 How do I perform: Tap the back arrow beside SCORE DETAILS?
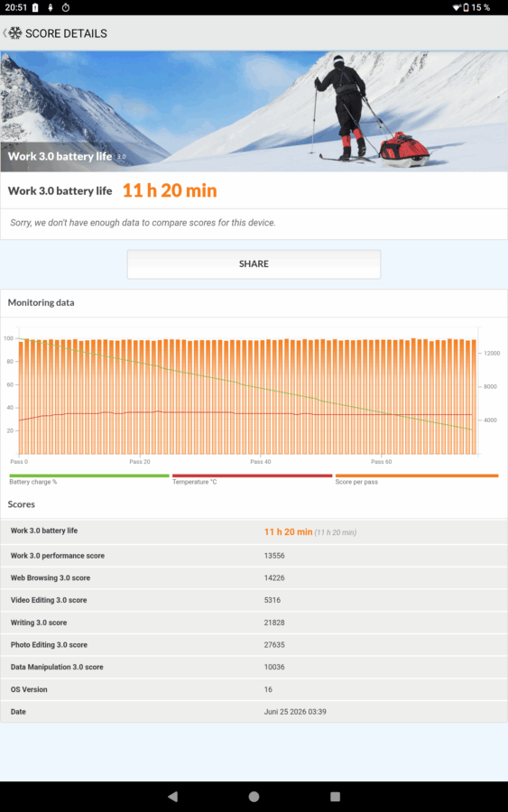pos(5,33)
